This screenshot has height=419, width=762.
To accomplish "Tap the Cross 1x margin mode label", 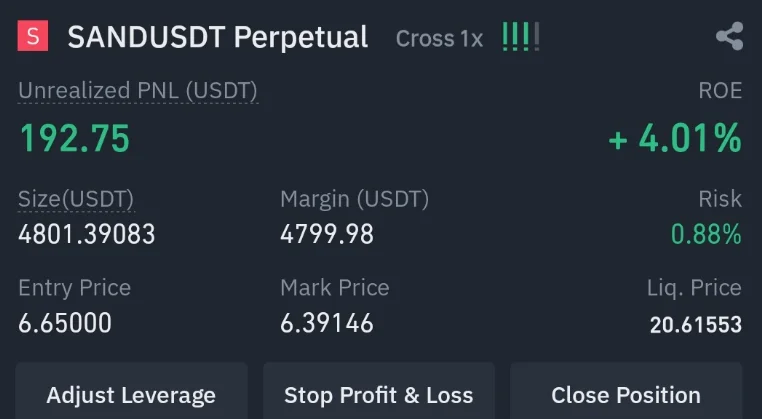I will pyautogui.click(x=439, y=39).
